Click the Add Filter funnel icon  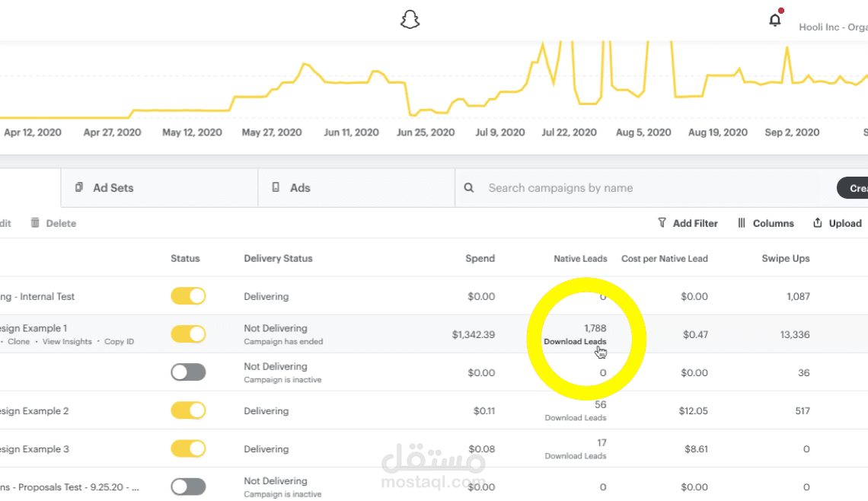pyautogui.click(x=662, y=222)
